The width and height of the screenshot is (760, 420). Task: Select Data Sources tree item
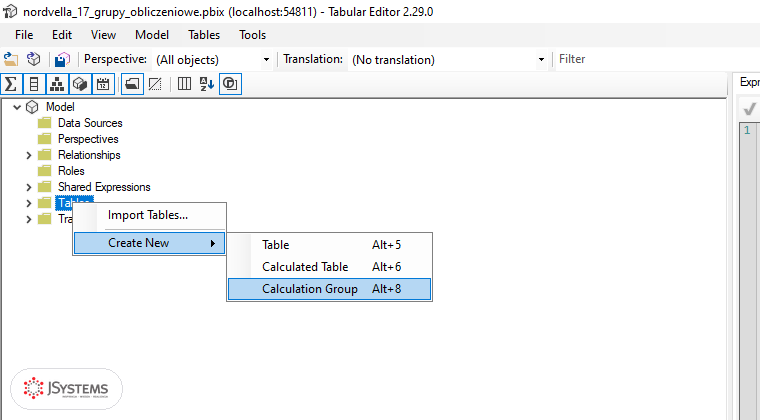point(90,123)
